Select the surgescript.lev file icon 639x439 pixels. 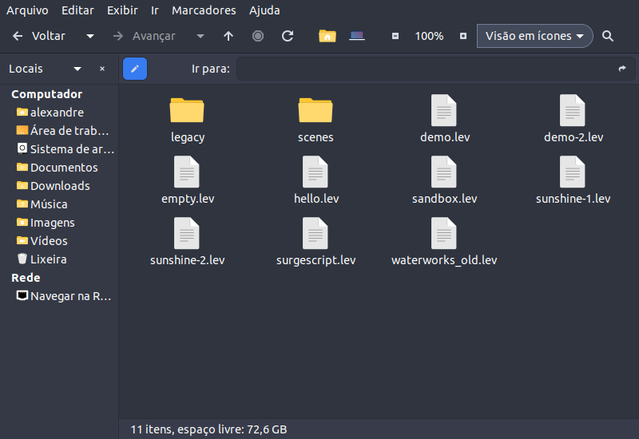click(x=315, y=234)
